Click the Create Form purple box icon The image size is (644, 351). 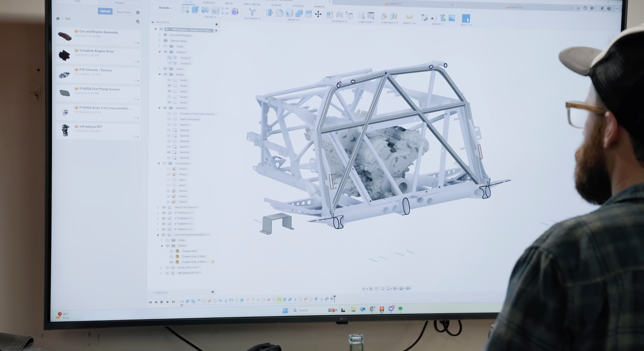[235, 11]
